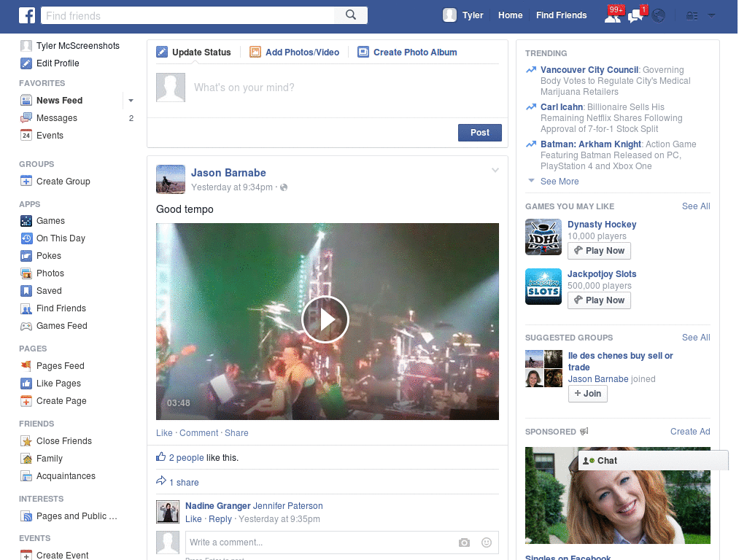Open Vancouver City Council trending topic
Screen dimensions: 747x560
point(589,70)
